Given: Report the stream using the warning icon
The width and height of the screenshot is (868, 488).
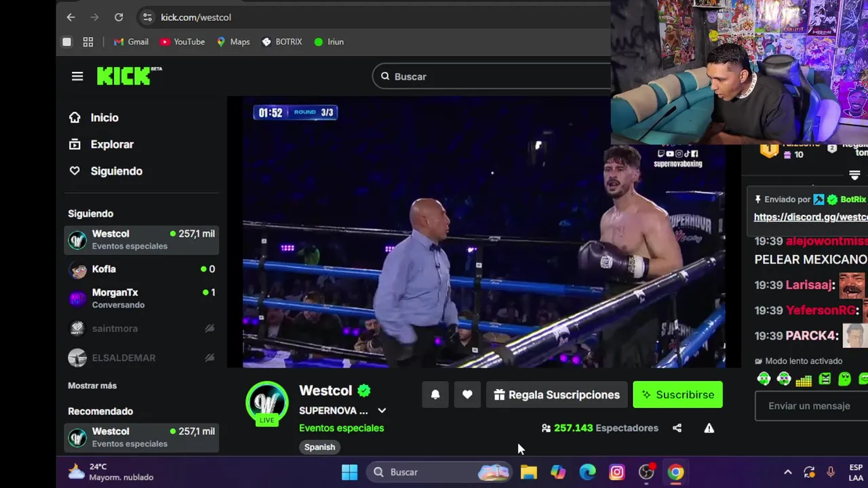Looking at the screenshot, I should 709,428.
